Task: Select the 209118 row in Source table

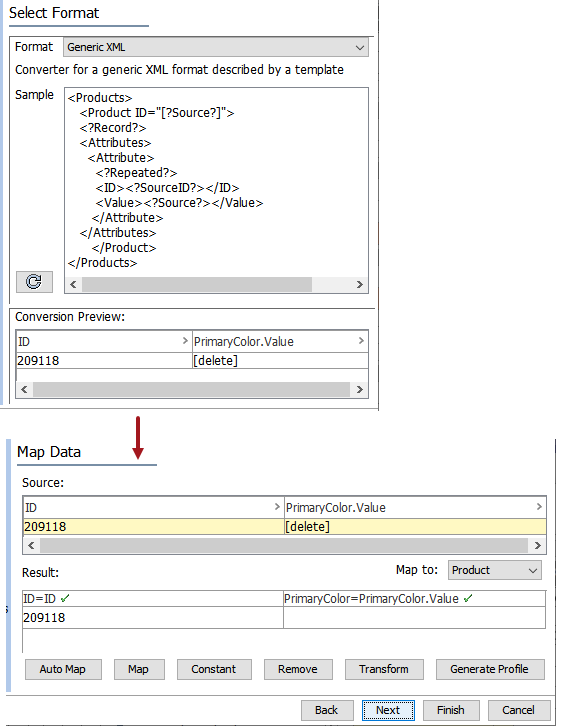Action: point(284,526)
